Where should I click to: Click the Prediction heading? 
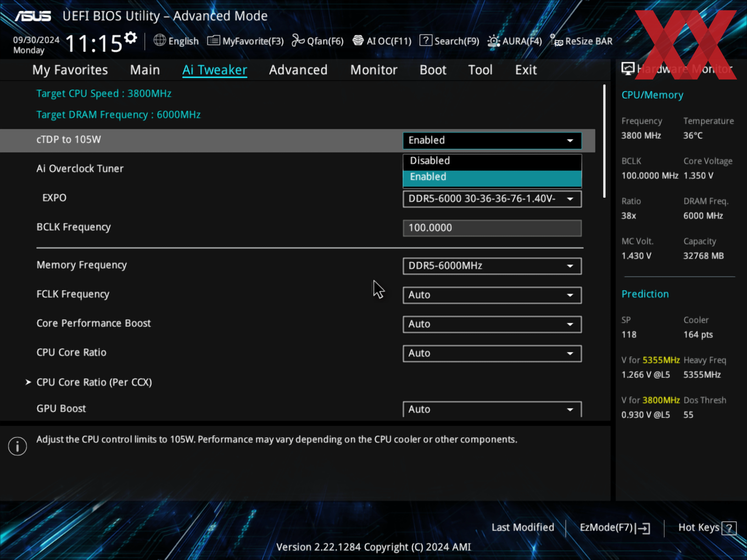(x=645, y=294)
